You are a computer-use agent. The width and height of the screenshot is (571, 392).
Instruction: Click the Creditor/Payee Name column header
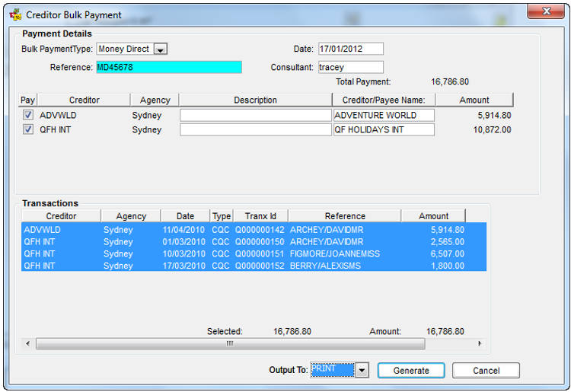[x=384, y=100]
